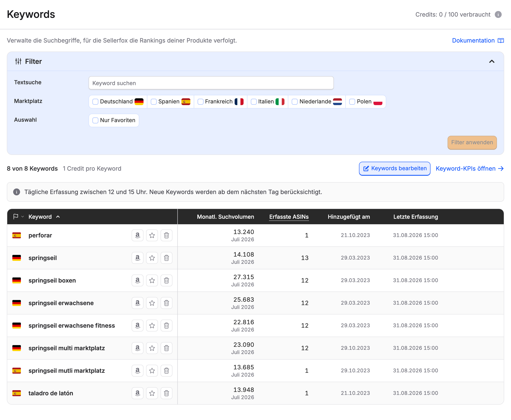Click the 13.240 search volume value
The image size is (511, 420).
tap(244, 232)
